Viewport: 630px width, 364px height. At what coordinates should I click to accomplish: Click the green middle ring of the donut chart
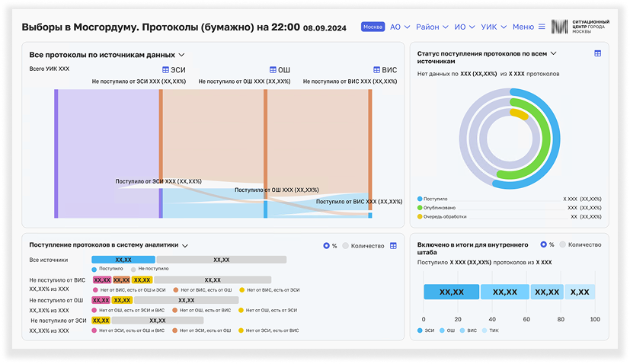(x=547, y=139)
